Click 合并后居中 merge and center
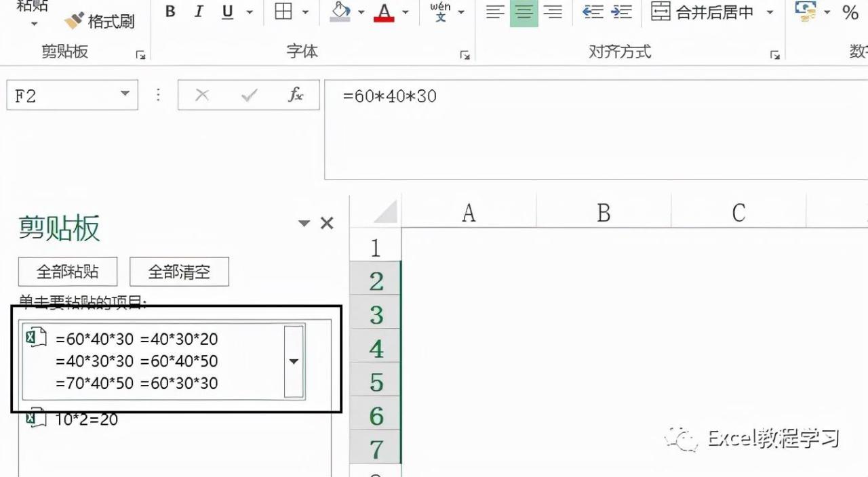Image resolution: width=868 pixels, height=477 pixels. click(x=703, y=12)
